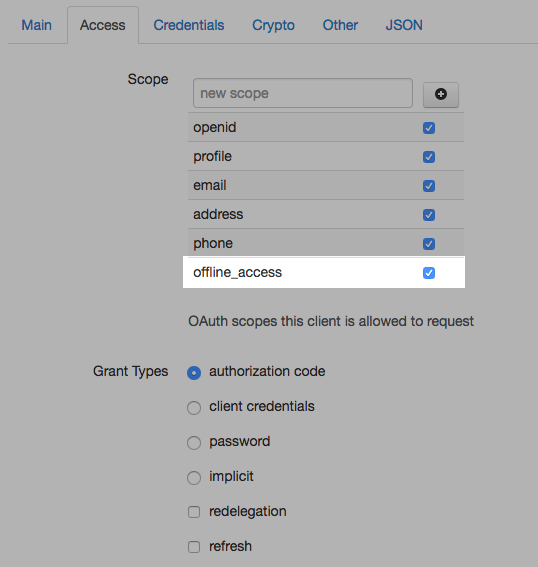Enable the refresh grant checkbox
The image size is (538, 567).
[194, 547]
